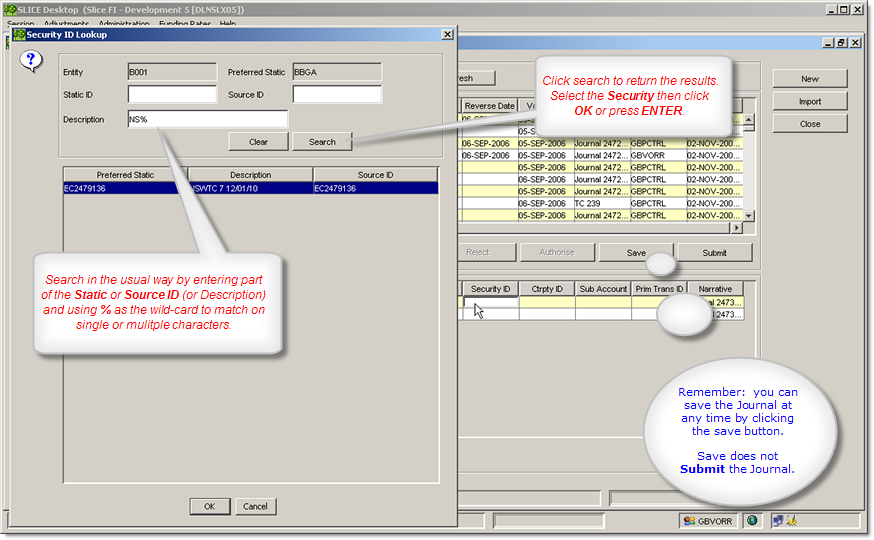Click the Description field containing NS%
The width and height of the screenshot is (874, 540).
pos(208,119)
